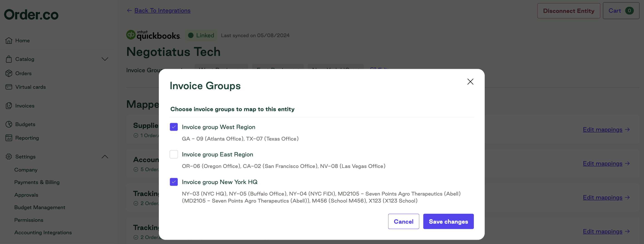Click the Orders box icon
The width and height of the screenshot is (644, 244).
click(9, 73)
